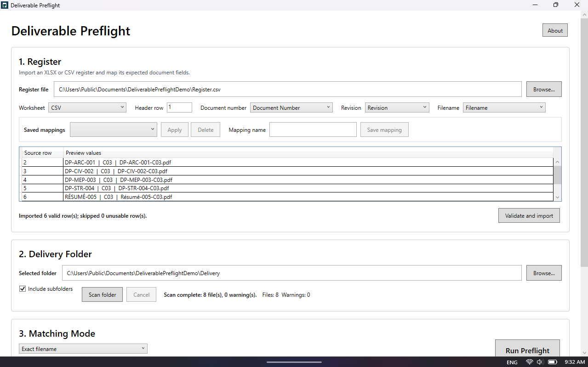Click the 'Warnings: 0' count text
Screen dimensions: 588x367
(x=296, y=294)
